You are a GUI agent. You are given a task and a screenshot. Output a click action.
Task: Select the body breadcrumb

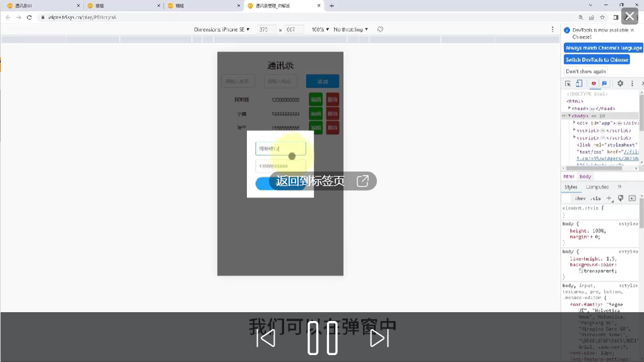585,177
